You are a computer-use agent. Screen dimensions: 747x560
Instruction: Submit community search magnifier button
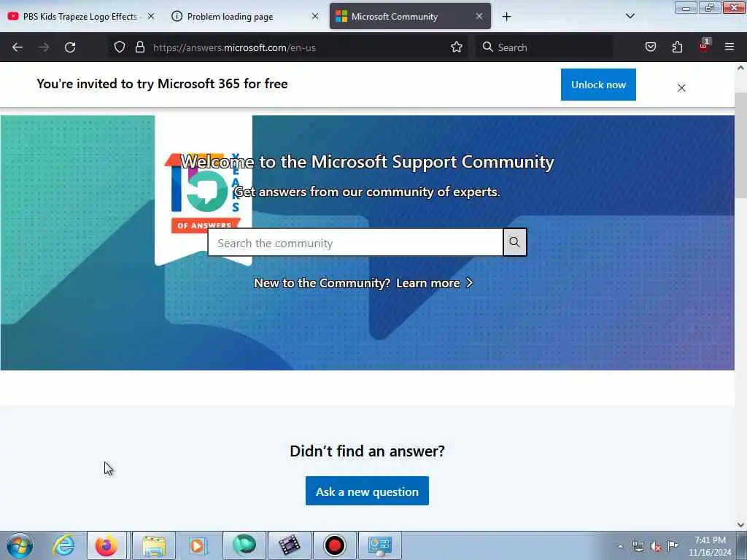tap(514, 242)
